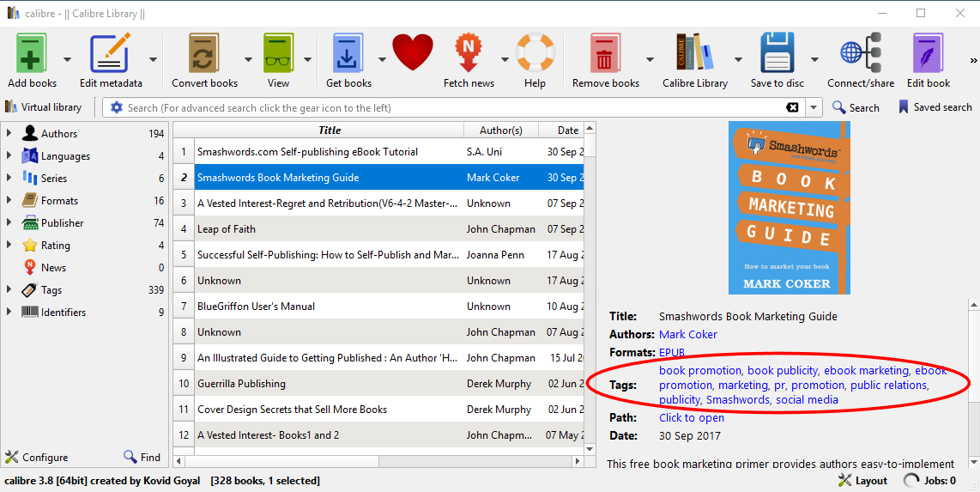Open advanced search gear icon
This screenshot has height=492, width=980.
[x=117, y=107]
